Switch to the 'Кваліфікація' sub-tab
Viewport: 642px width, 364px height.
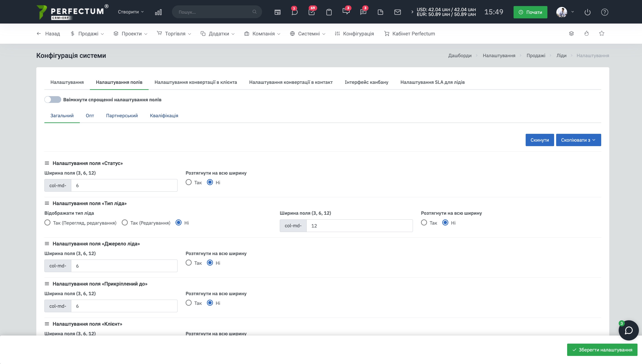164,115
